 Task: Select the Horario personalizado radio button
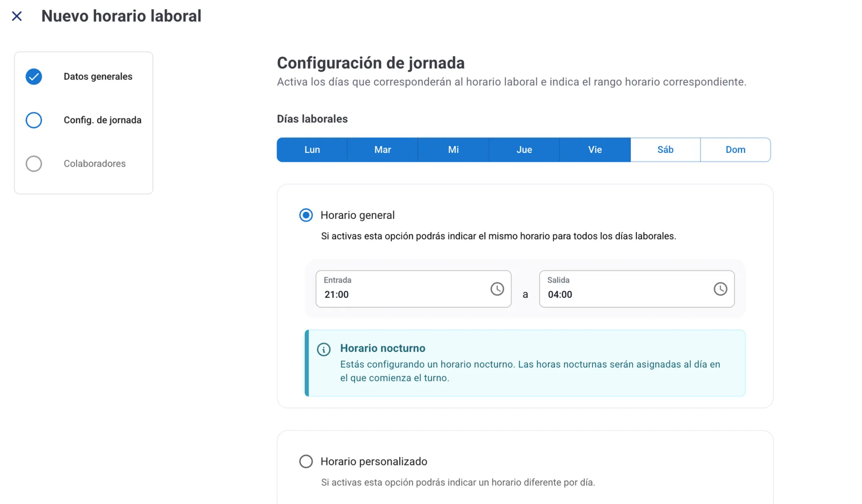306,461
